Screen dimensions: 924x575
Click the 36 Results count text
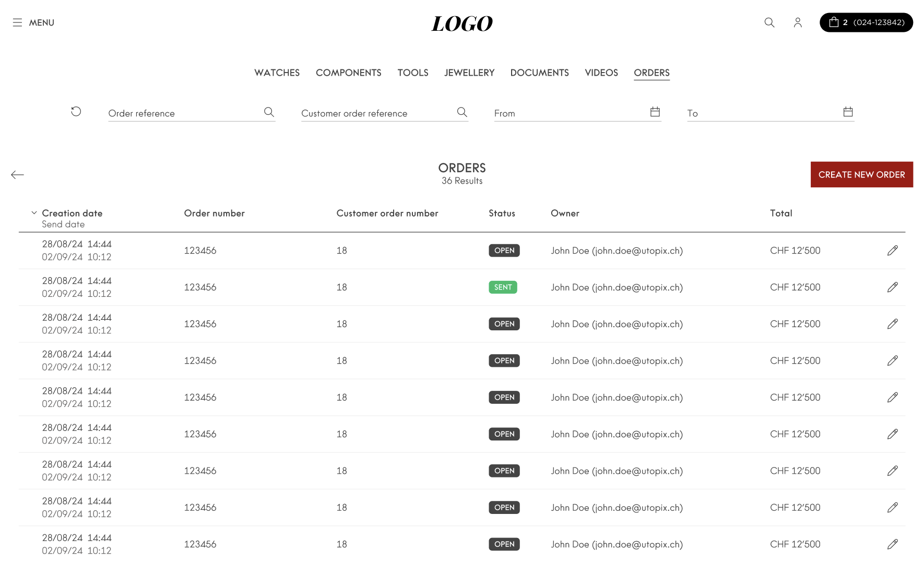[x=462, y=181]
